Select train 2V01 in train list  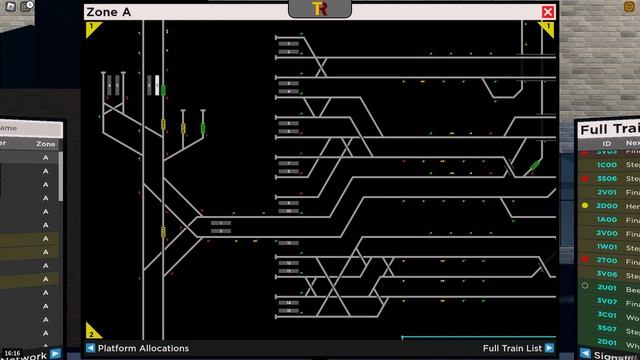pos(607,192)
